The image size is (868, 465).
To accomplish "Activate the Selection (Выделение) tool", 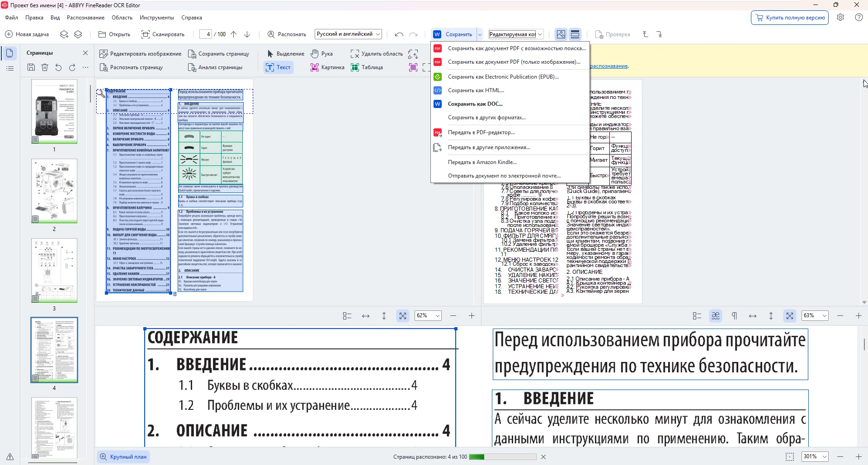I will pyautogui.click(x=286, y=54).
